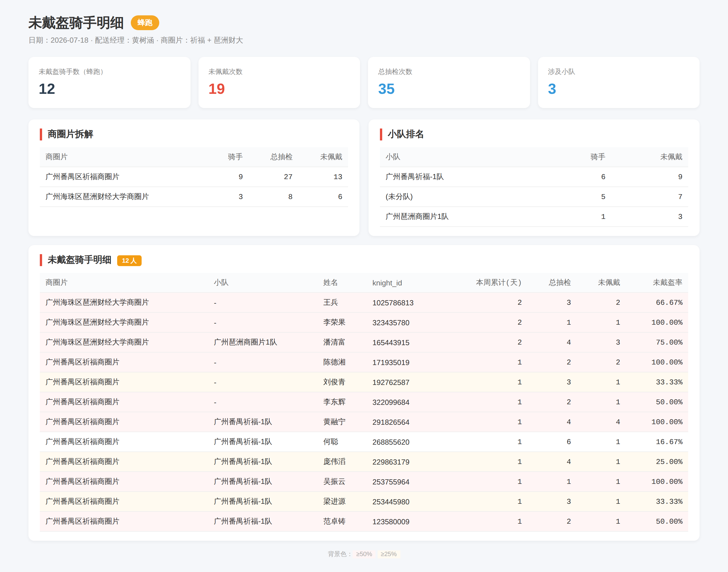Click the ≥25% legend color swatch
The image size is (728, 572).
[388, 554]
